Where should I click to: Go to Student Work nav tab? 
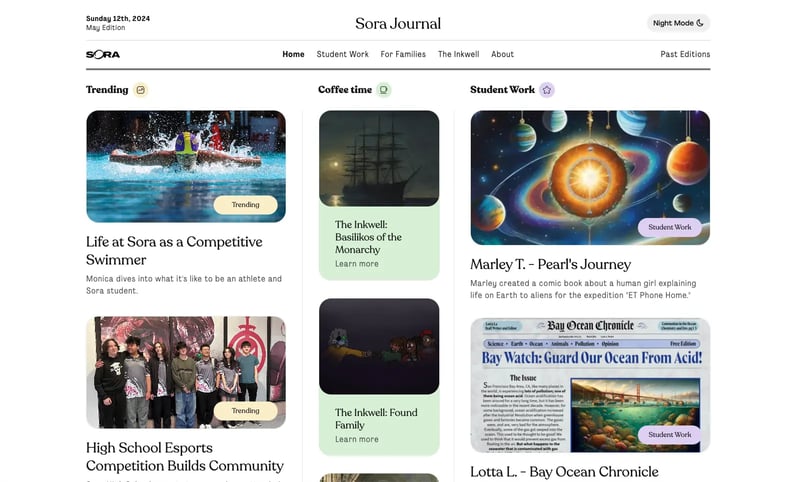(342, 54)
